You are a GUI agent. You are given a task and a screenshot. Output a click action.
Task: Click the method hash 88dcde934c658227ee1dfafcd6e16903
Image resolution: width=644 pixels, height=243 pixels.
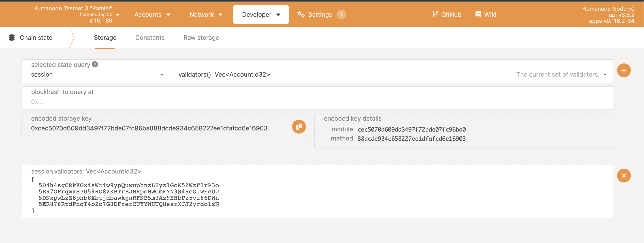(412, 138)
